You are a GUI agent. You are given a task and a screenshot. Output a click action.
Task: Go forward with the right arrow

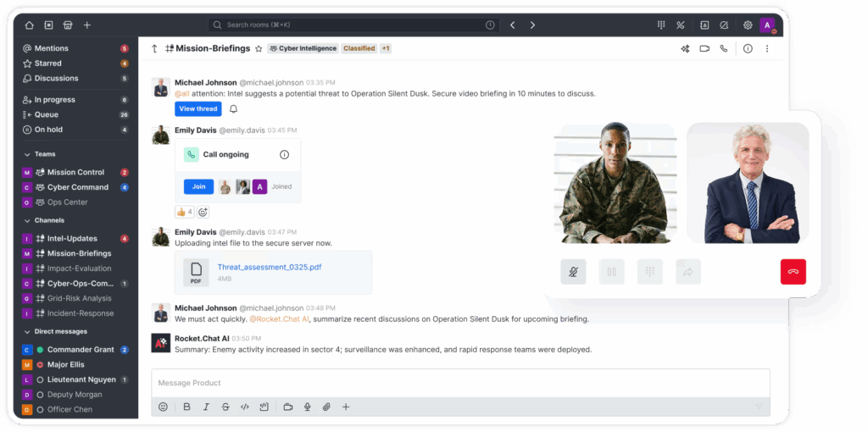tap(532, 25)
